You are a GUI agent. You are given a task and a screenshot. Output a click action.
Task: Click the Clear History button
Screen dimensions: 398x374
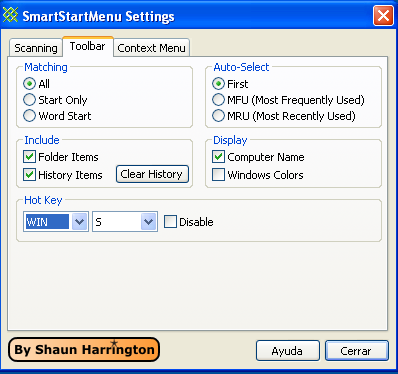[x=152, y=174]
